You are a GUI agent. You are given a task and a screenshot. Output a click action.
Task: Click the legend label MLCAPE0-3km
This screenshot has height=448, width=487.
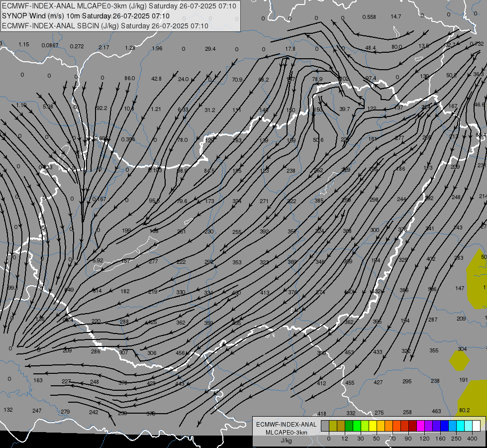287,433
